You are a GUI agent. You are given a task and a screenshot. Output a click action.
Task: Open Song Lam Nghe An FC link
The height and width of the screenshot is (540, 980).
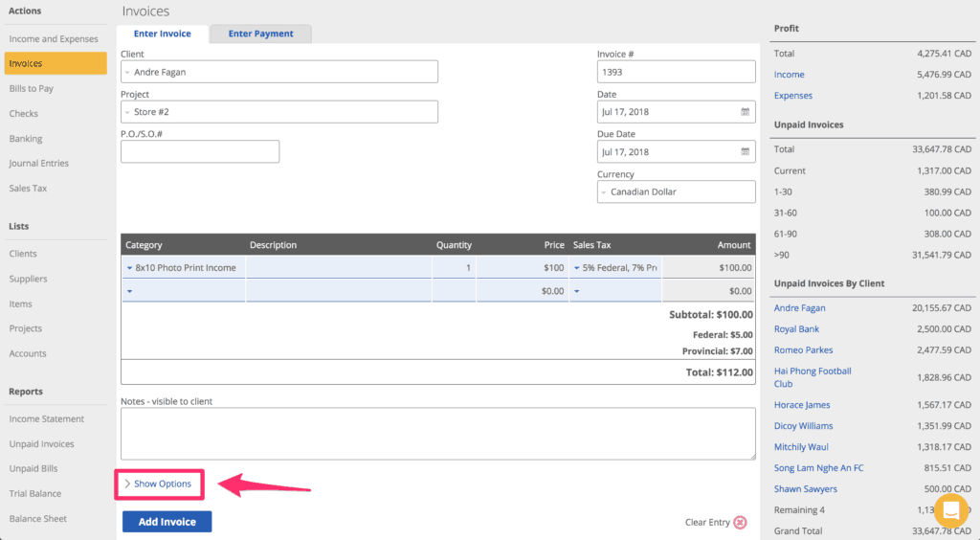point(819,468)
